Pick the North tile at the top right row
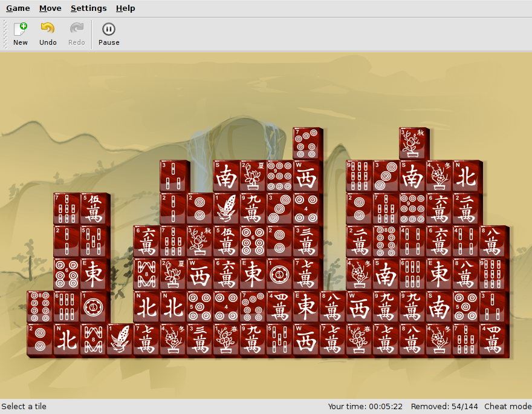Screen dimensions: 532x414 click(x=467, y=176)
